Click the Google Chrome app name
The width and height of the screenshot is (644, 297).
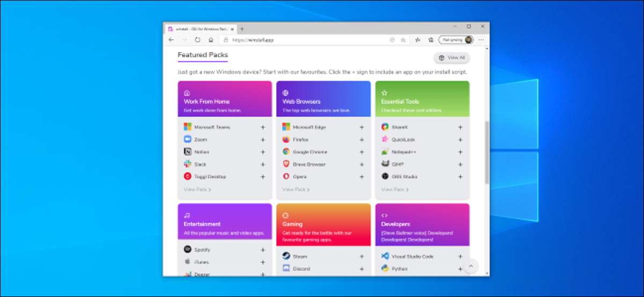311,152
